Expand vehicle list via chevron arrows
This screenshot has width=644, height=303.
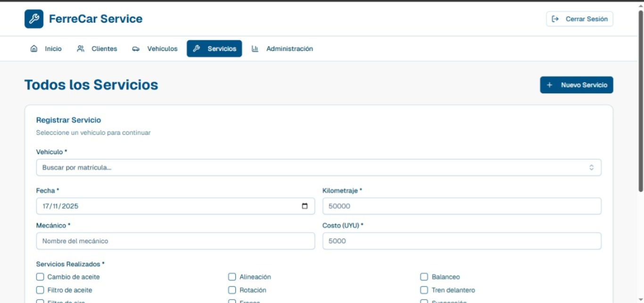591,167
